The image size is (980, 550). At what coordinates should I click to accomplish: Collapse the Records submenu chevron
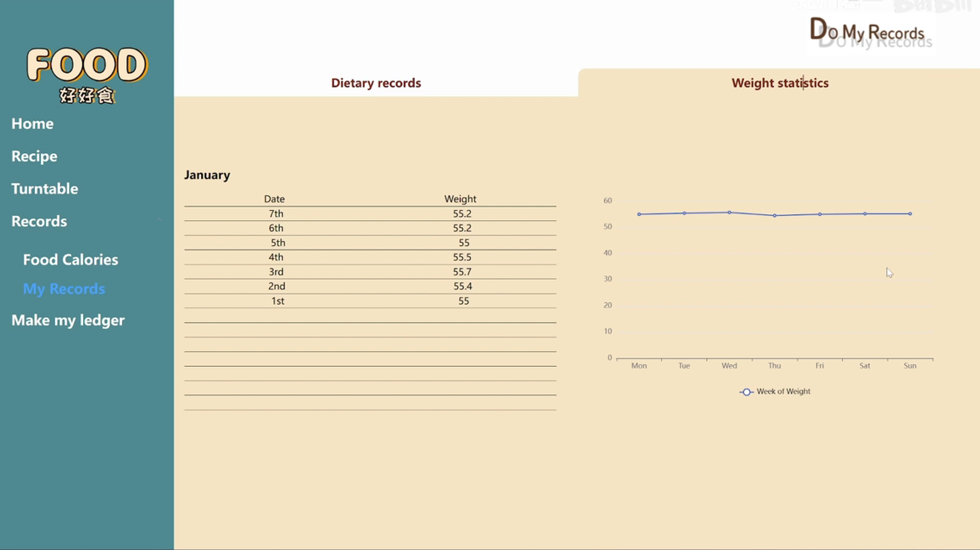tap(159, 220)
